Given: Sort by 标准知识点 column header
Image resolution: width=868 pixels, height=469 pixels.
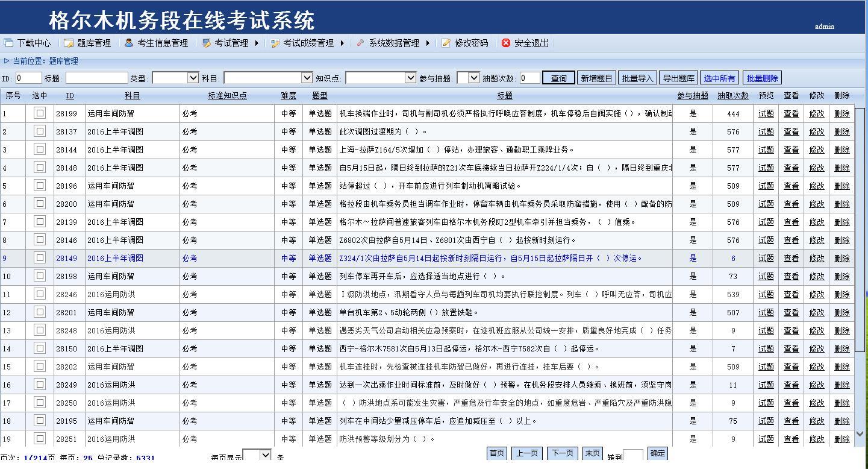Looking at the screenshot, I should (227, 95).
